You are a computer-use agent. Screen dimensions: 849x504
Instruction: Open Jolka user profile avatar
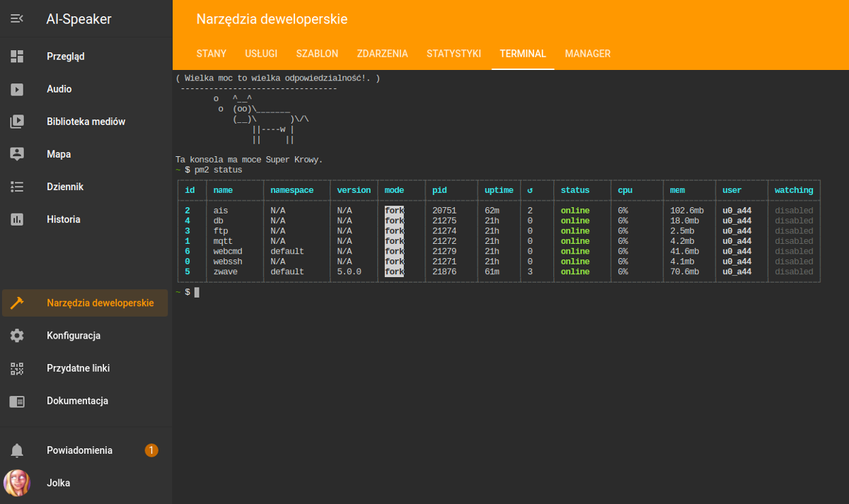17,483
